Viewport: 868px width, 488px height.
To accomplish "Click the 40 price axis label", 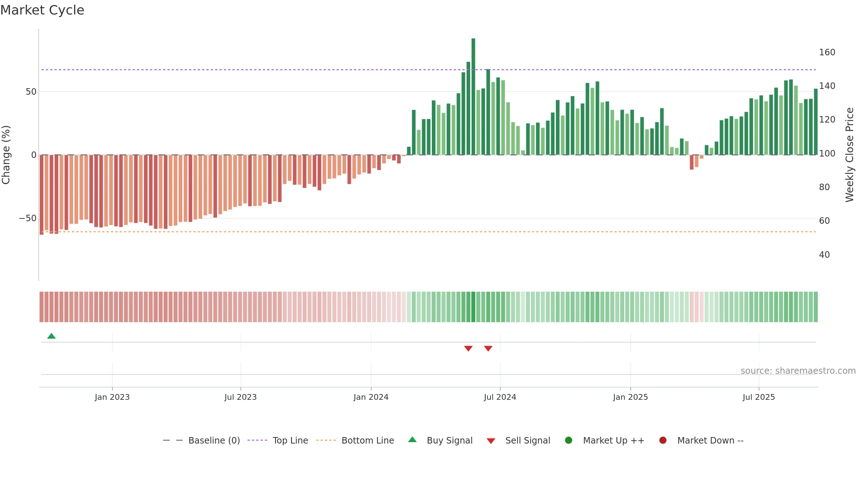I will tap(824, 255).
